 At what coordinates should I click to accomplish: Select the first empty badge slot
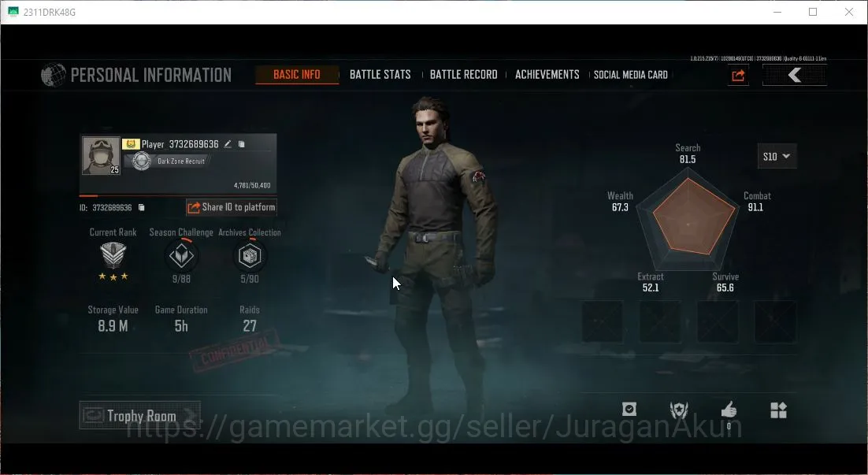603,321
